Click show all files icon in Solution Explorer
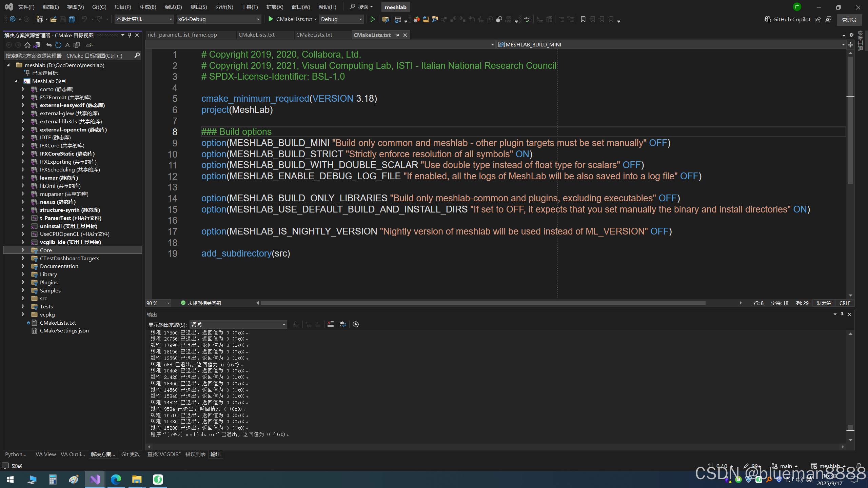868x488 pixels. 77,45
